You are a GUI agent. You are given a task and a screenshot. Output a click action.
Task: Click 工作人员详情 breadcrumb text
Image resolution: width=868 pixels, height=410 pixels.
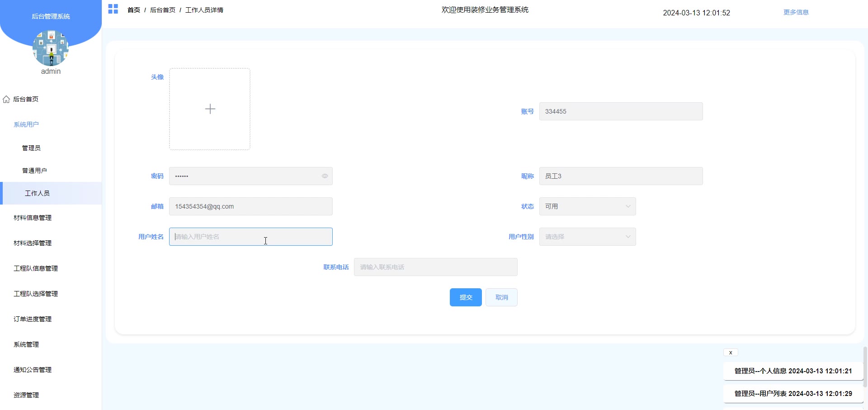[204, 10]
